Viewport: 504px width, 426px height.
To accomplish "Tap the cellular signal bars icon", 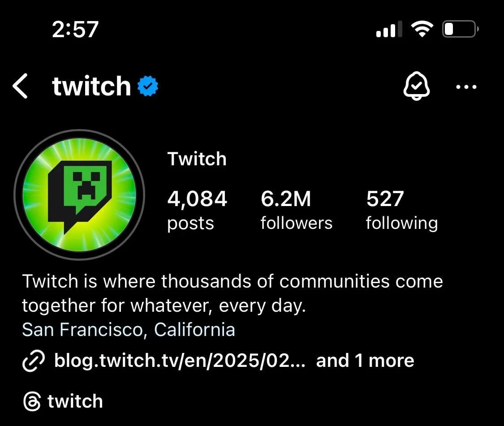I will [x=389, y=29].
